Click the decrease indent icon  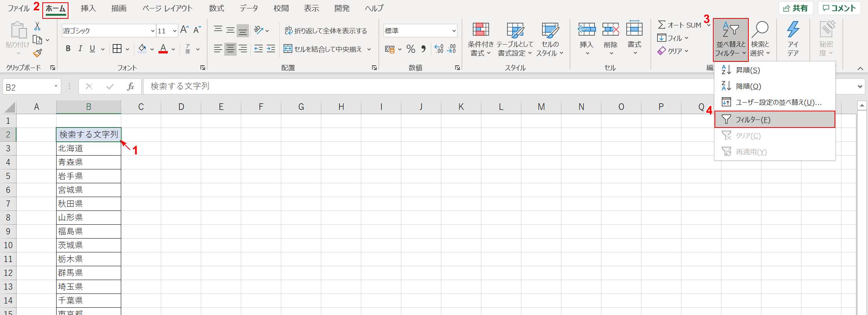coord(259,48)
